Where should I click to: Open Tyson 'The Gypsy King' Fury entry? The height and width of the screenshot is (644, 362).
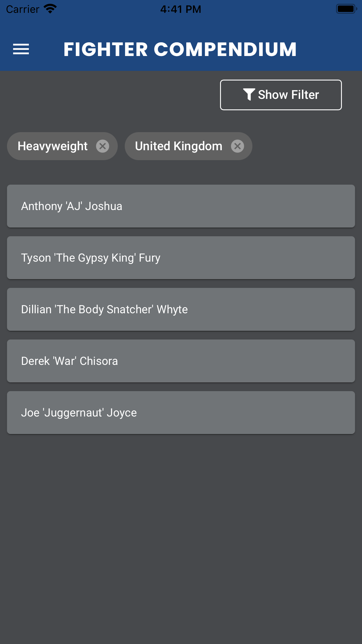point(181,258)
